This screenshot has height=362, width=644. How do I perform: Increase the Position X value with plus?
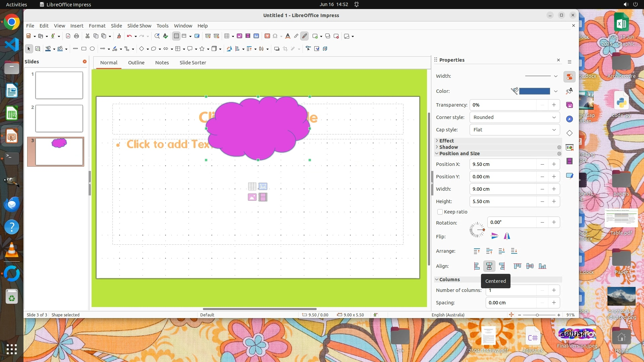pyautogui.click(x=554, y=164)
